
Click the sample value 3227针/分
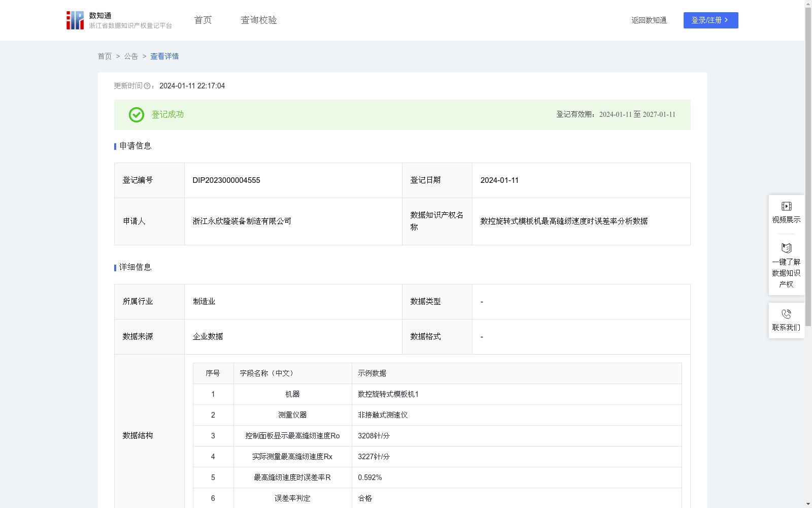click(x=374, y=457)
